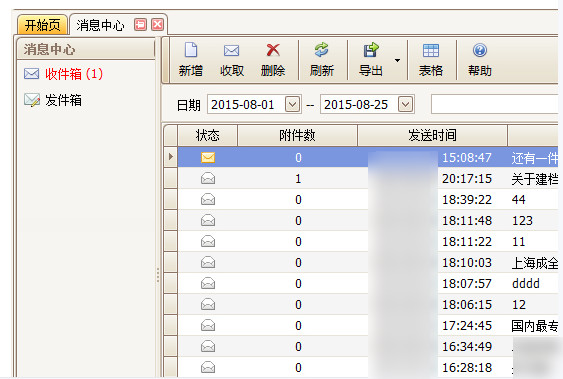Select the message titled 12
The image size is (563, 379).
[518, 305]
